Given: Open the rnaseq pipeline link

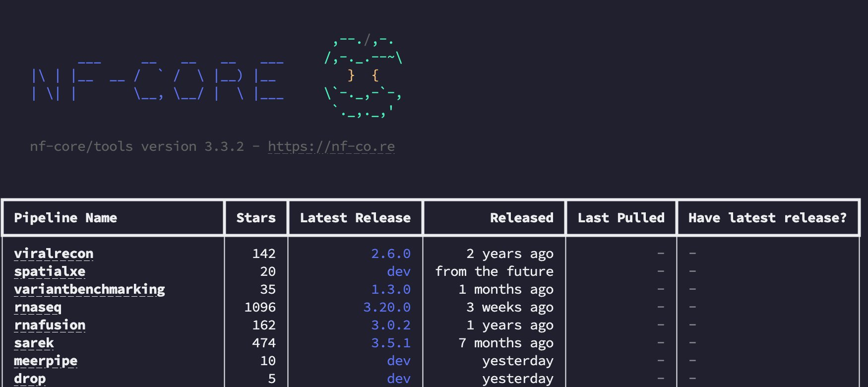Looking at the screenshot, I should 38,307.
